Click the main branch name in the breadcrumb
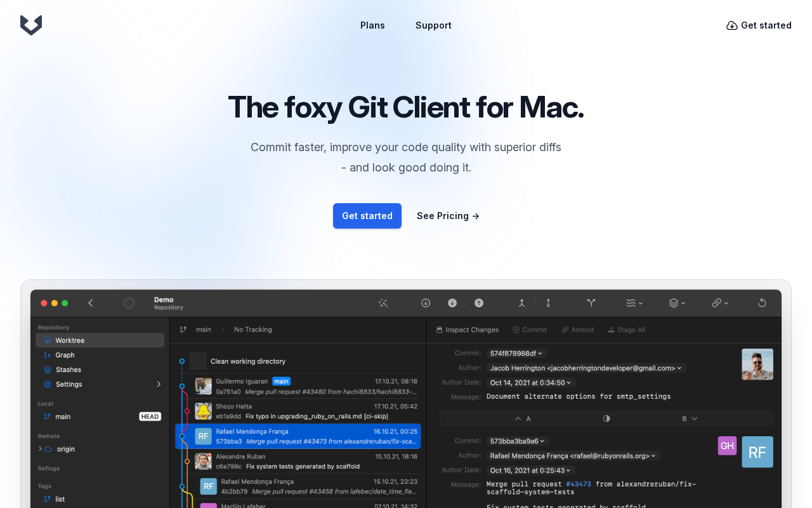This screenshot has width=812, height=508. click(x=203, y=330)
